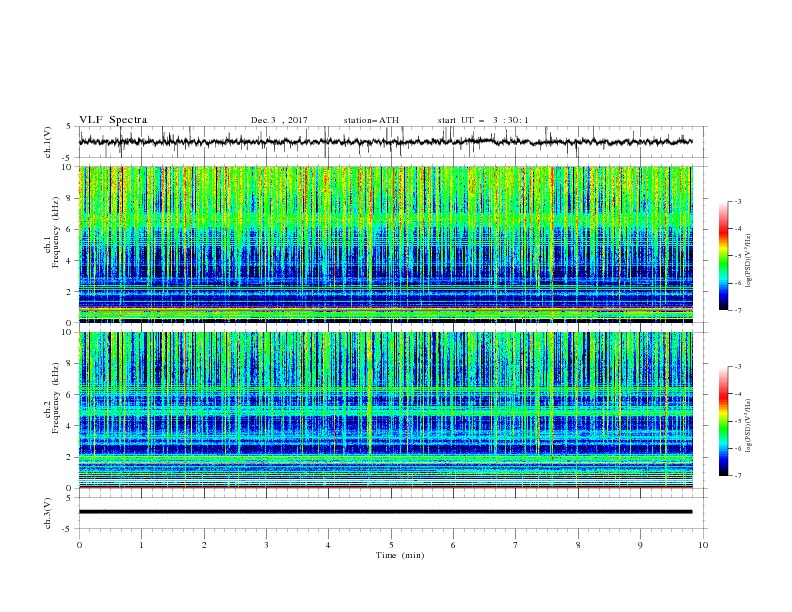Click the "2" tick on the time axis
The height and width of the screenshot is (612, 792).
click(x=204, y=545)
